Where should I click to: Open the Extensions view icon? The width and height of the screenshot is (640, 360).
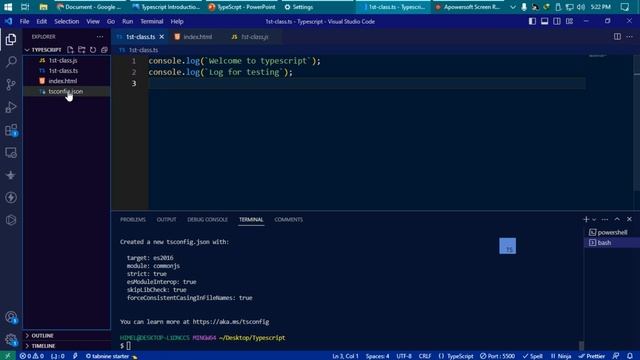pos(11,130)
